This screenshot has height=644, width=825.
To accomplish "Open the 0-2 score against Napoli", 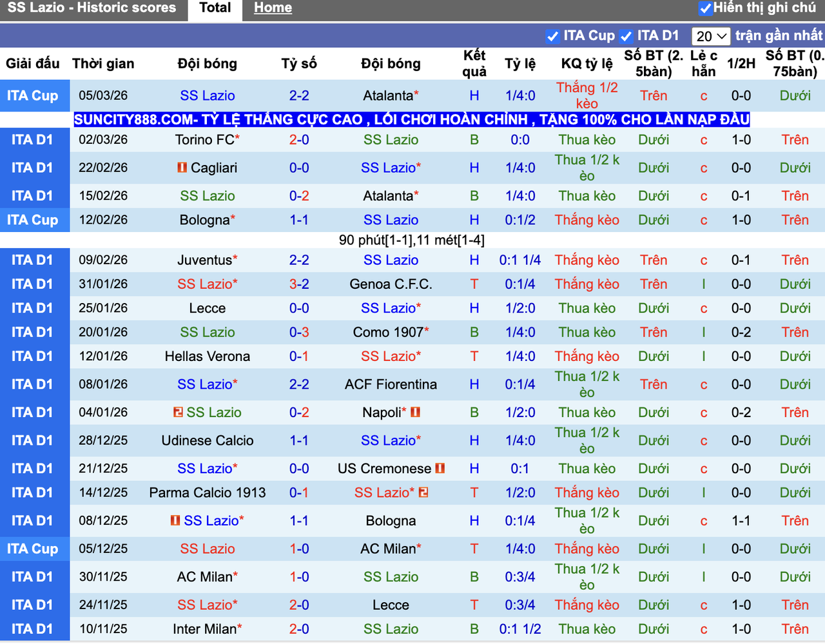I will pos(299,412).
